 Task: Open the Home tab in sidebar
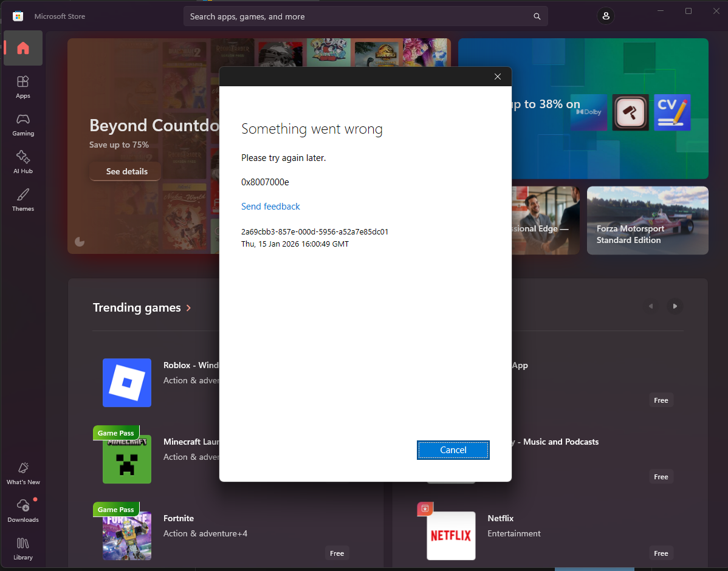pos(22,48)
